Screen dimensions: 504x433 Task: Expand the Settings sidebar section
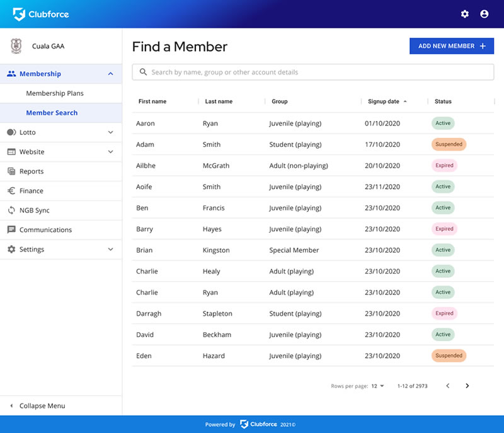coord(110,250)
